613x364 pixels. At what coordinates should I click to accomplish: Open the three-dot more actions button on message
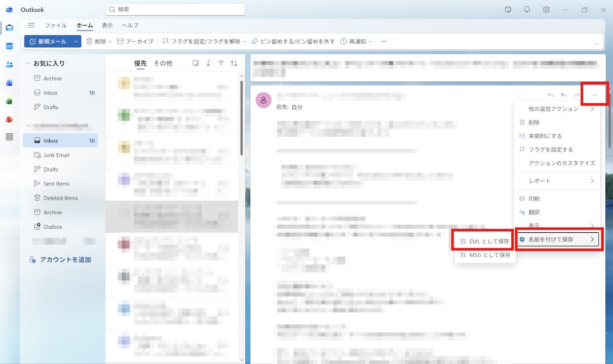[x=594, y=95]
